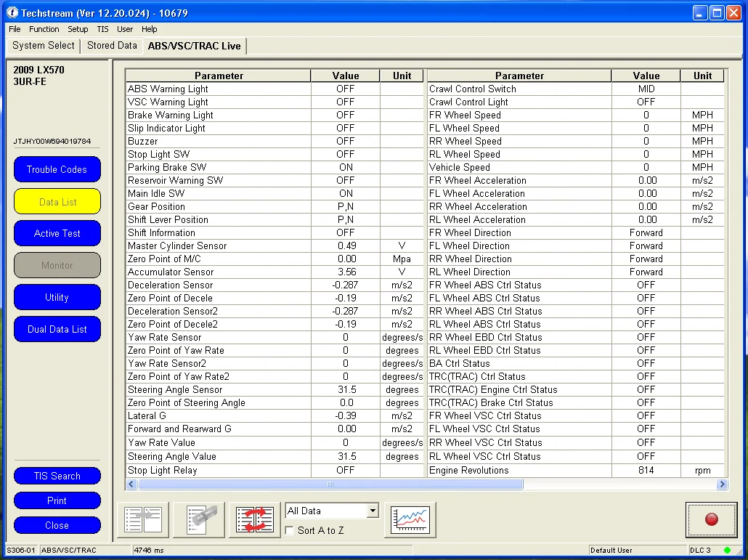
Task: Click the left table Unit column header
Action: point(402,76)
